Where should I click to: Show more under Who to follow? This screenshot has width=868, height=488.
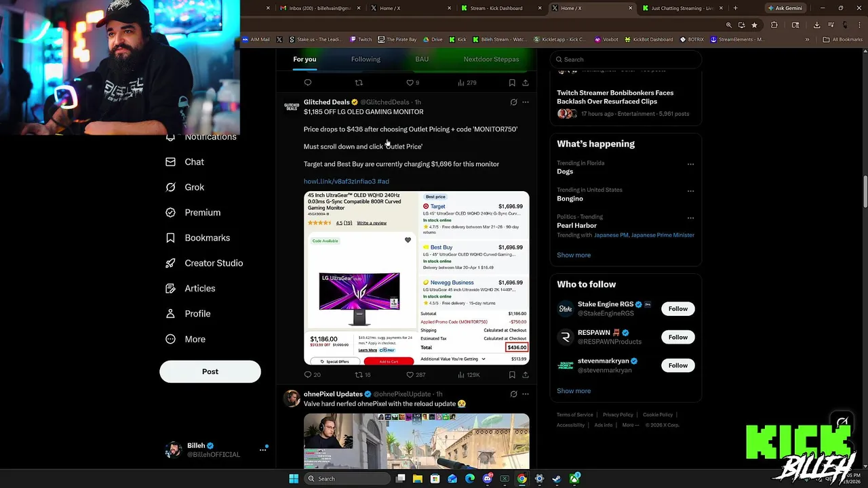coord(574,390)
